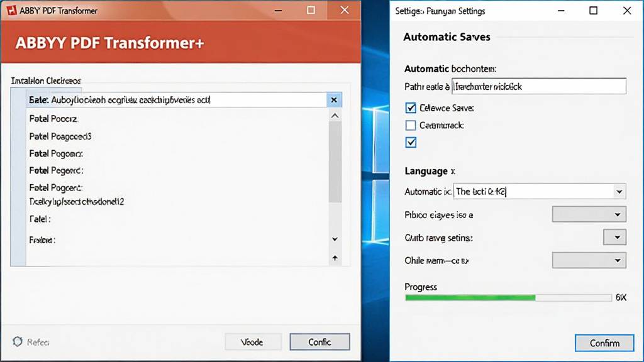Select the 'Fatel :' list row
Image resolution: width=644 pixels, height=362 pixels.
pyautogui.click(x=177, y=219)
